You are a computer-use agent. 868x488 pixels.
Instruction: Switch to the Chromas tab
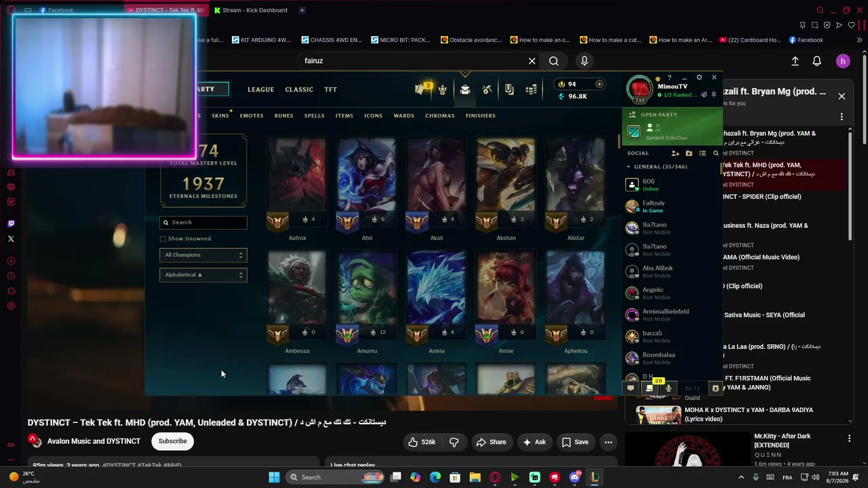(x=440, y=116)
